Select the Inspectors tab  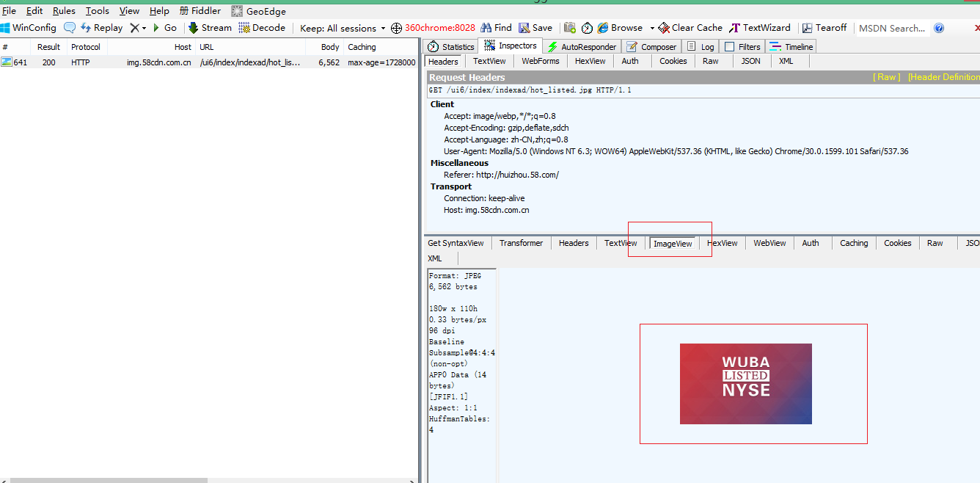[x=511, y=46]
